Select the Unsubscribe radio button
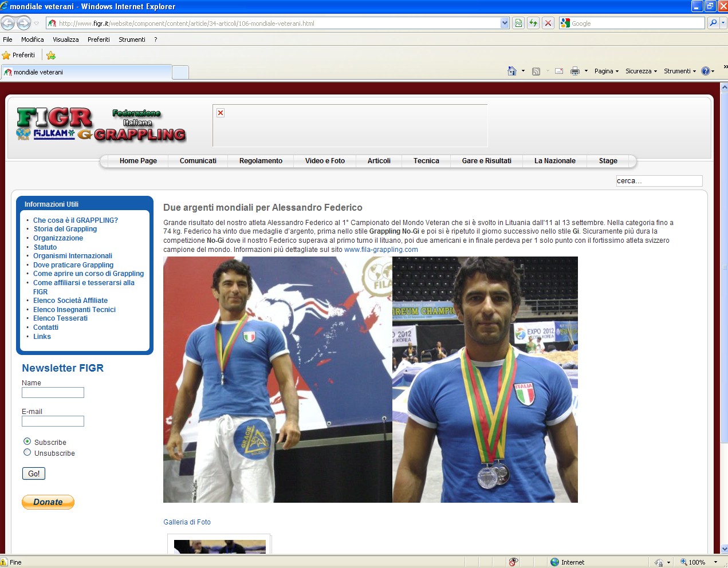The height and width of the screenshot is (568, 728). coord(27,452)
